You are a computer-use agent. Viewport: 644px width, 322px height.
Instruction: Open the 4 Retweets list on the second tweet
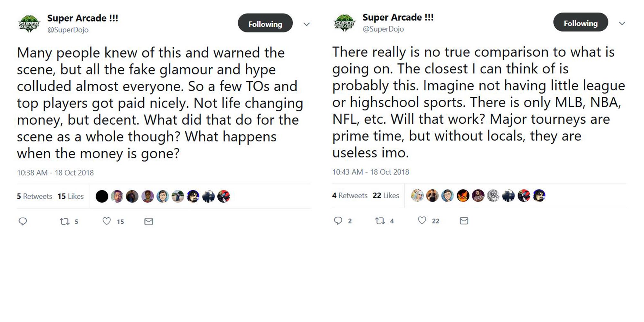pyautogui.click(x=350, y=195)
